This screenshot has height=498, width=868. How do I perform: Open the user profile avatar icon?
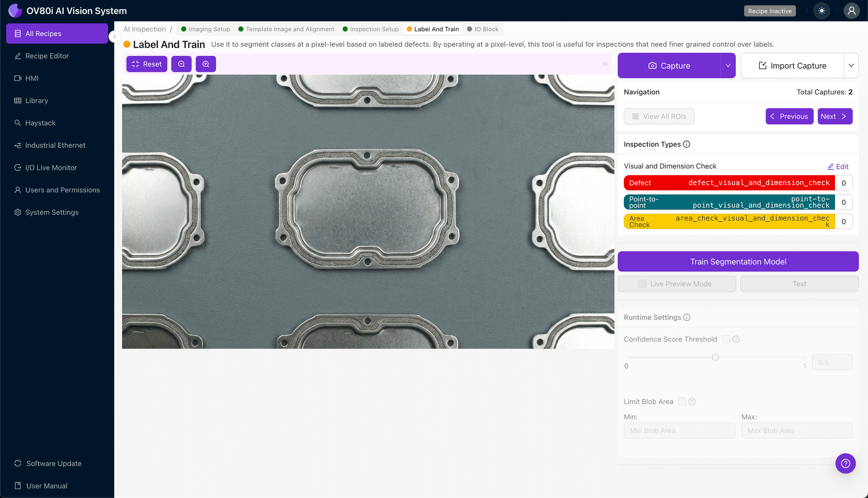(851, 11)
